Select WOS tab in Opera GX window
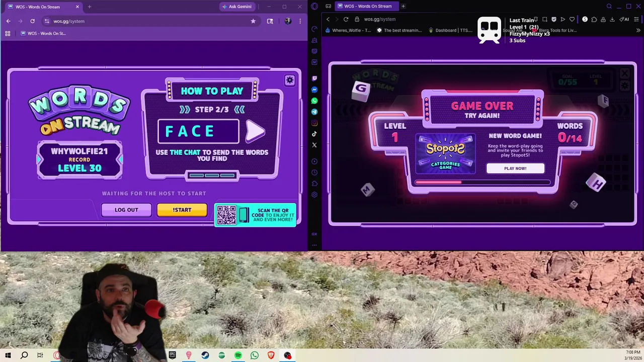Viewport: 644px width, 362px height. pyautogui.click(x=367, y=6)
